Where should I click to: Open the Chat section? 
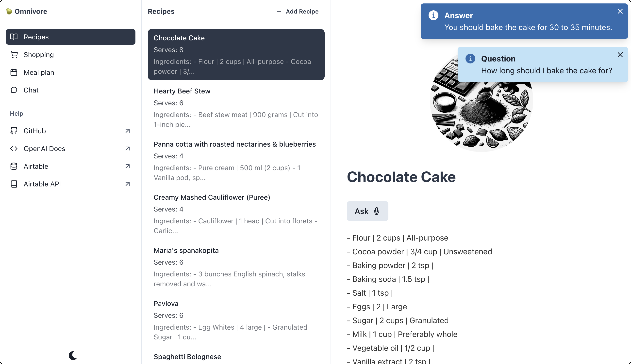click(x=31, y=90)
